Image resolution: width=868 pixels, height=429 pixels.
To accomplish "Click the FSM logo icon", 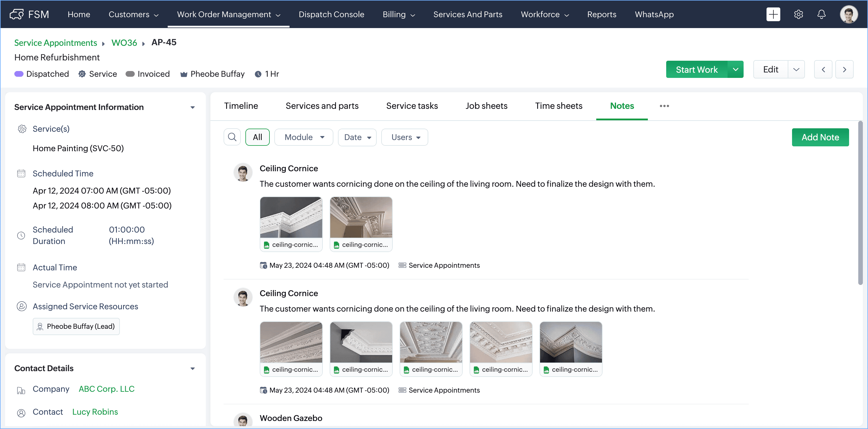I will 17,14.
